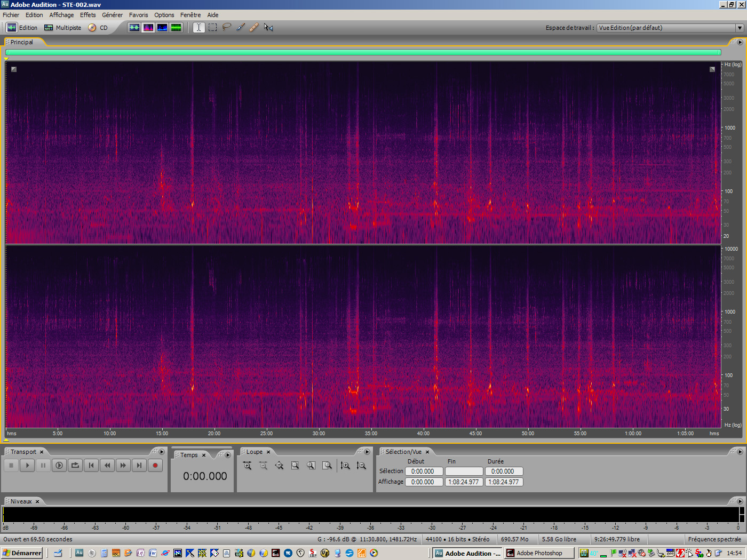Select the Lasso selection tool
Screen dimensions: 747x560
coord(226,27)
